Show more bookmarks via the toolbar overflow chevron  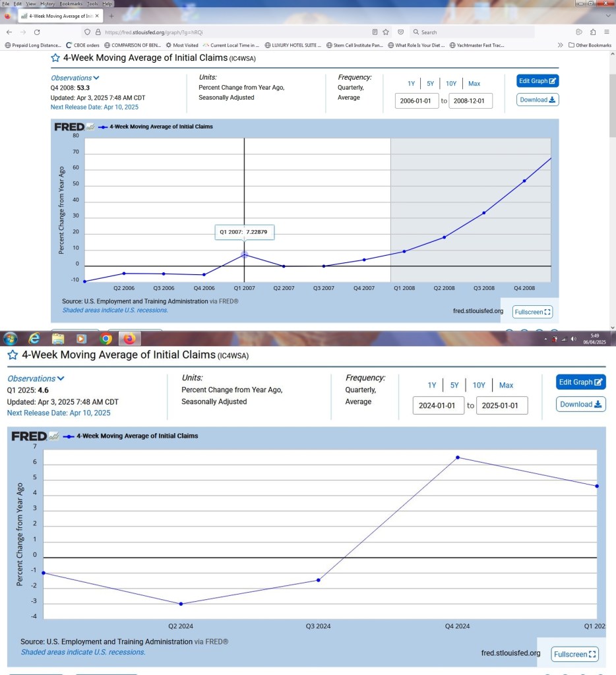coord(561,45)
